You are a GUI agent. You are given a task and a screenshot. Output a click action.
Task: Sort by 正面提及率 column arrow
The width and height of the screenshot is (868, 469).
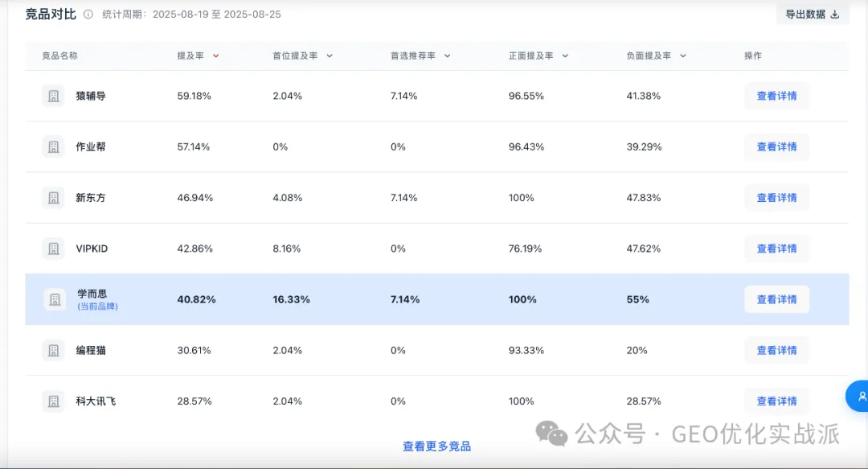tap(565, 56)
